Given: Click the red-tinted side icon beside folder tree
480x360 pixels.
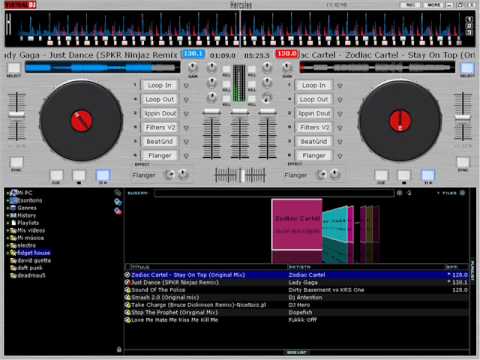Looking at the screenshot, I should pyautogui.click(x=118, y=211).
